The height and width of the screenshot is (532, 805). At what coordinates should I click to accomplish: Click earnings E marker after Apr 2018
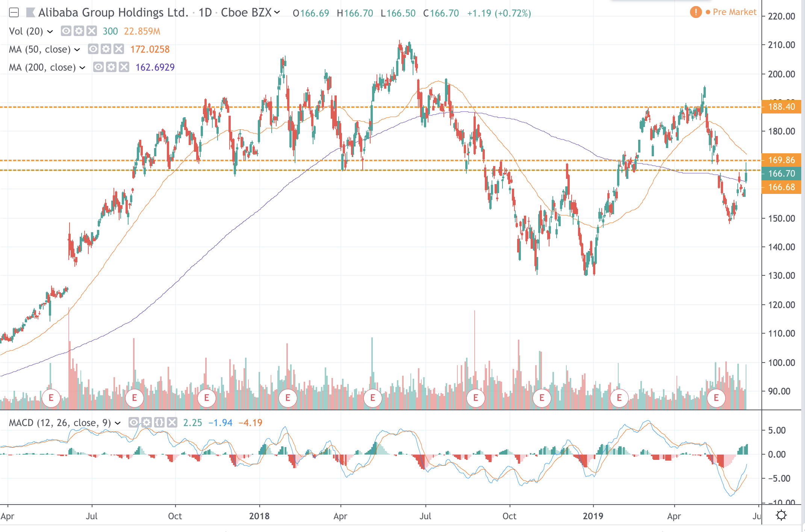tap(373, 398)
